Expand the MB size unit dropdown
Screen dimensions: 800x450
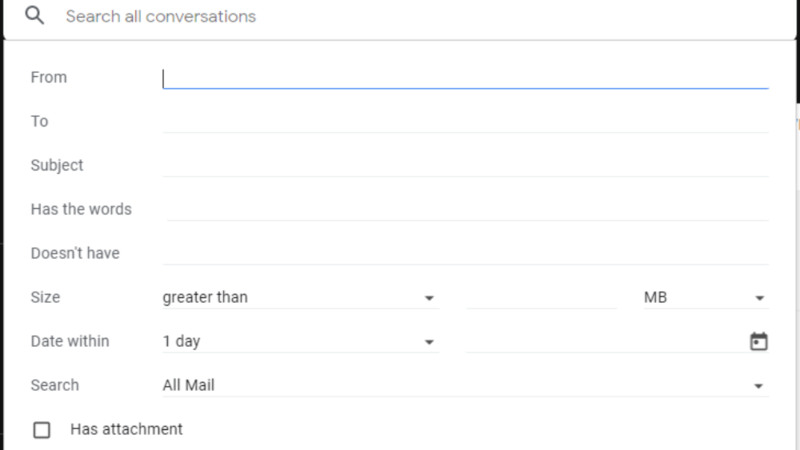coord(706,297)
